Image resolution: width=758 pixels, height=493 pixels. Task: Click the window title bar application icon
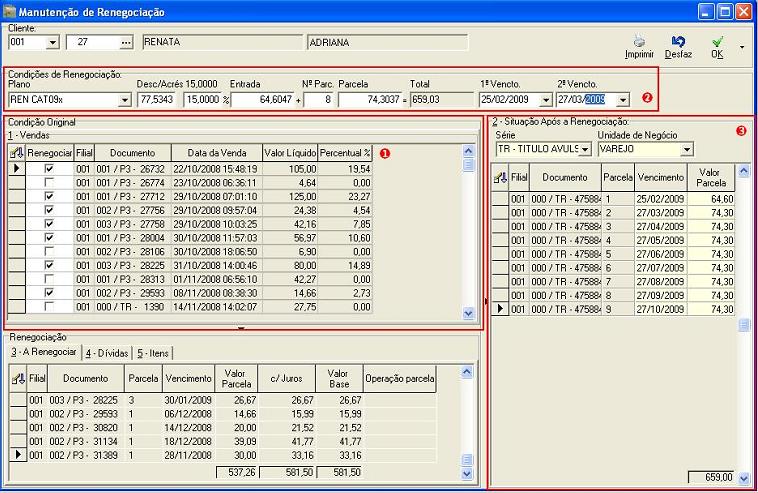coord(10,11)
